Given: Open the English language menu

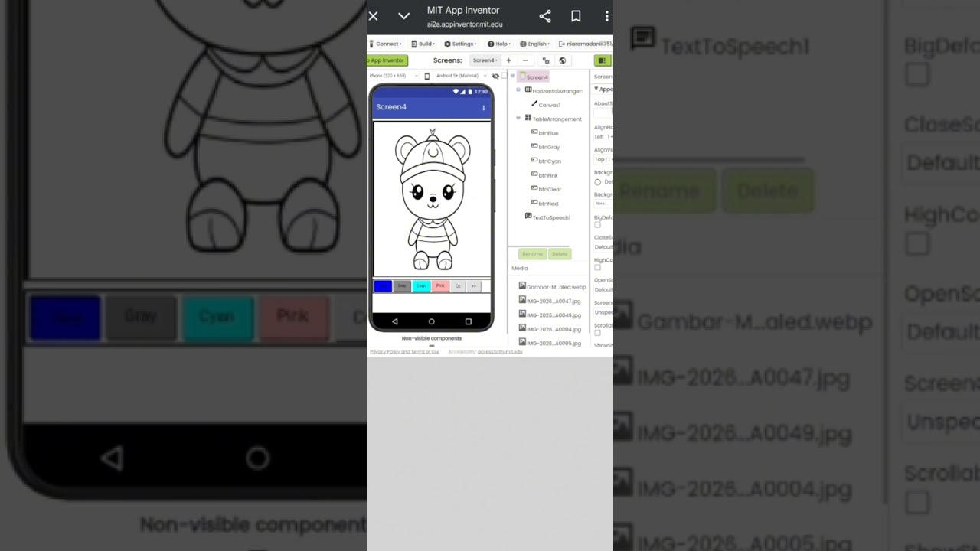Looking at the screenshot, I should [535, 44].
